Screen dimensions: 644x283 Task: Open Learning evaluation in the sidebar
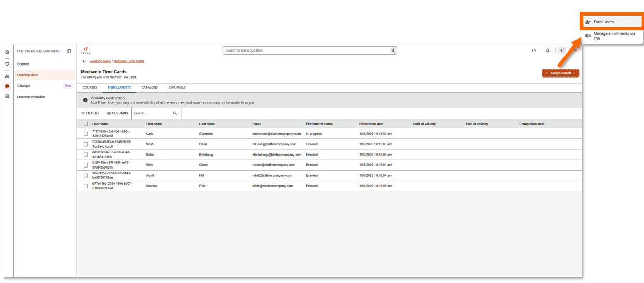31,97
